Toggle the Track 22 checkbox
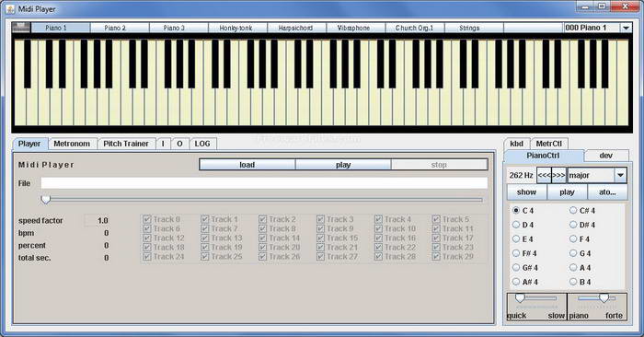The height and width of the screenshot is (337, 644). pos(379,248)
